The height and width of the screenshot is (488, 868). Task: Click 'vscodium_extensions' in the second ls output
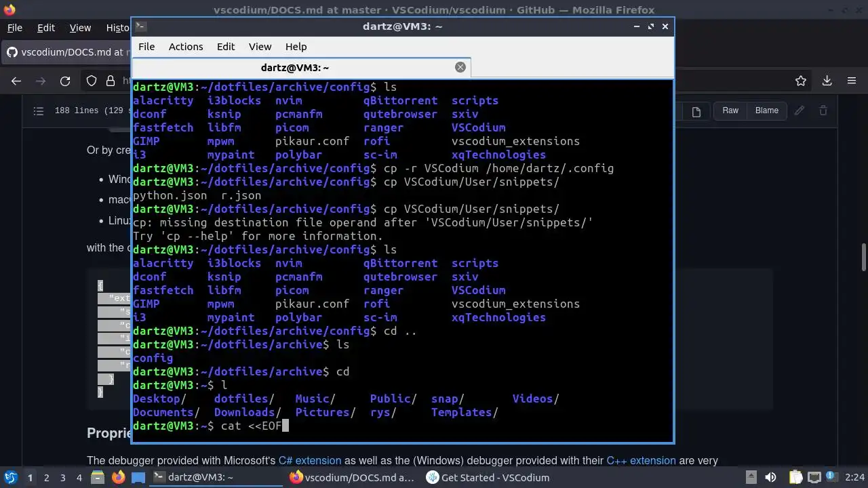[515, 304]
